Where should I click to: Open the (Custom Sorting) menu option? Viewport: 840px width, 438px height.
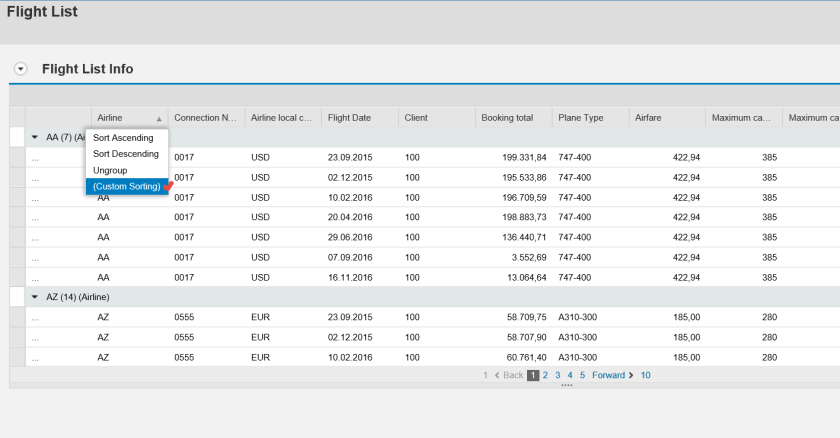click(x=126, y=187)
